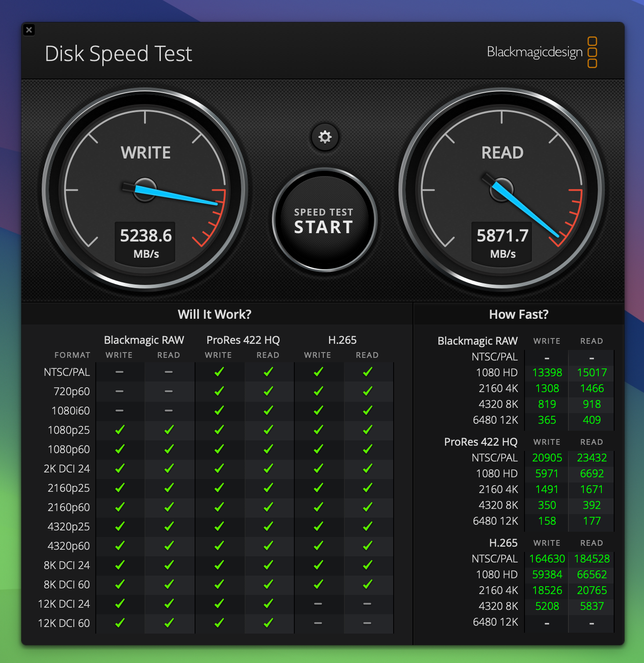
Task: Click the H.265 column header in Will It Work
Action: 343,340
